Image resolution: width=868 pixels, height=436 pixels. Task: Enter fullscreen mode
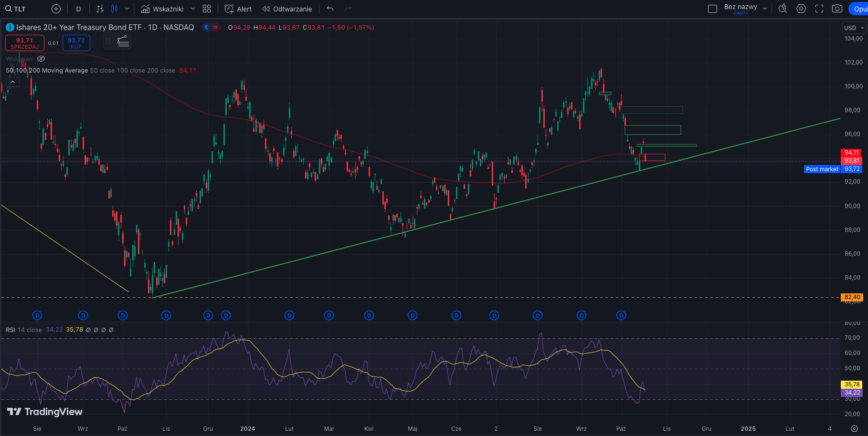click(819, 9)
